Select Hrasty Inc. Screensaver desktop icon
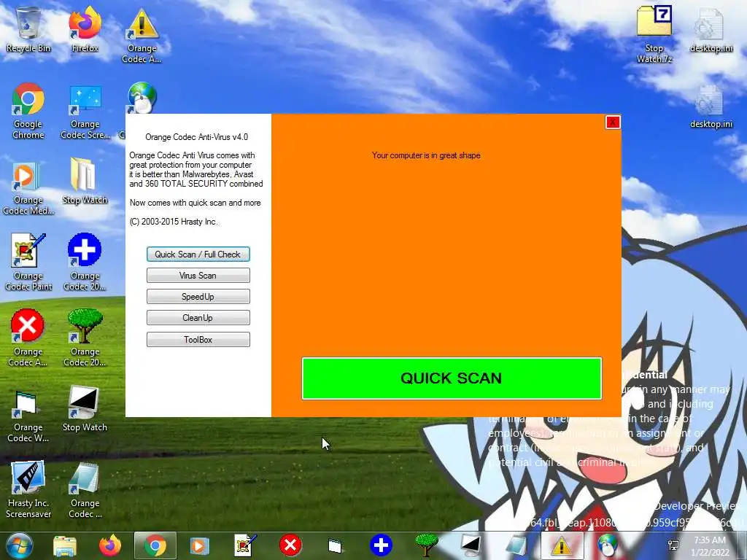This screenshot has width=747, height=560. (28, 489)
